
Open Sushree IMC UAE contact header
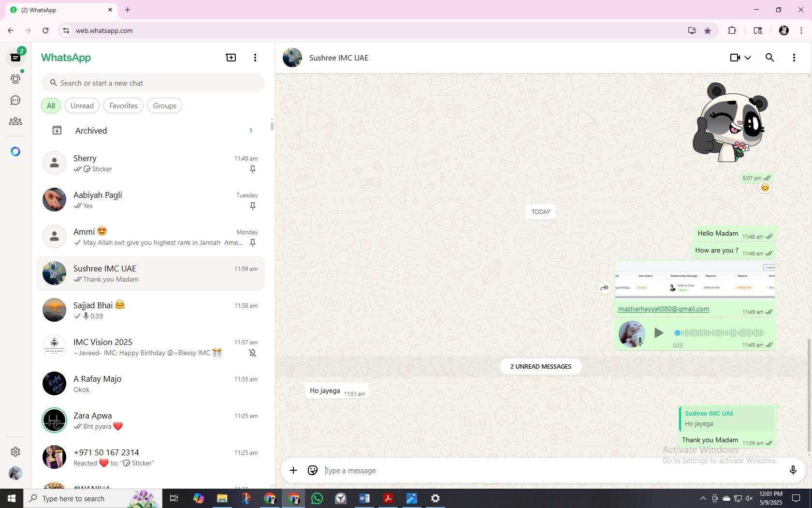pos(339,58)
